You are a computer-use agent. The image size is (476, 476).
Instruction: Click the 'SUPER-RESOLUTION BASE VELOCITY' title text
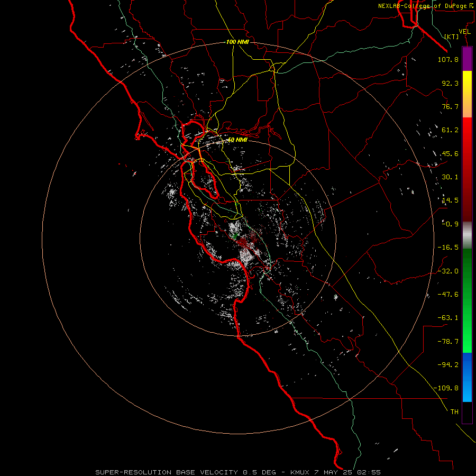[x=167, y=472]
